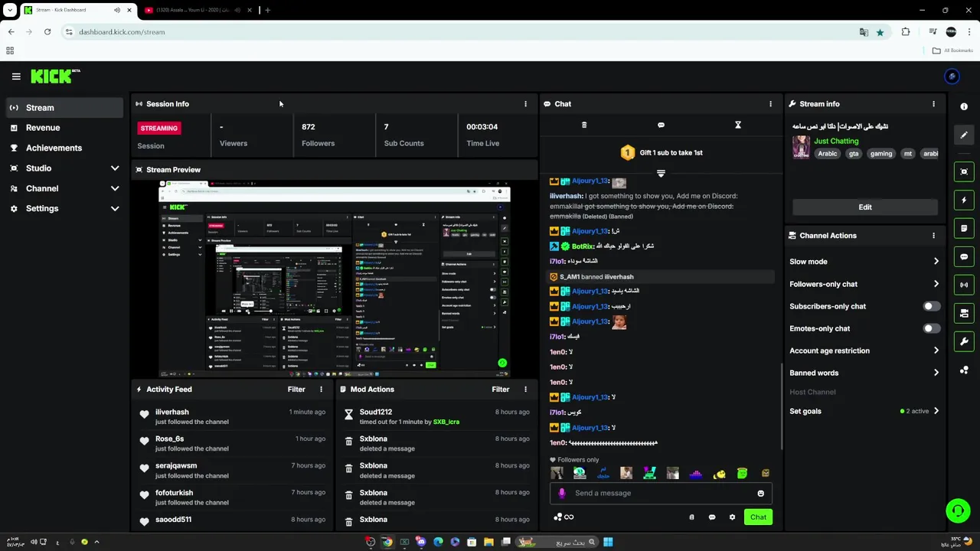The image size is (980, 551).
Task: Expand the Channel sidebar section
Action: tap(115, 188)
